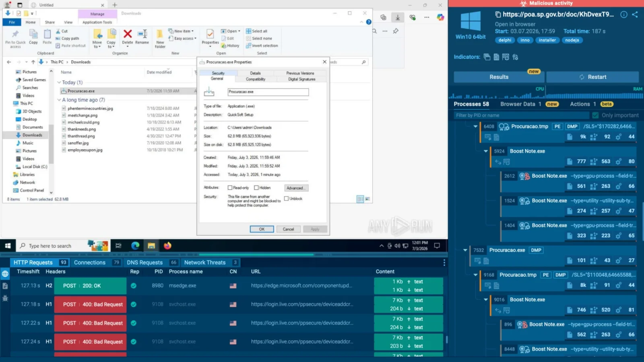Switch to the Connections tab
The height and width of the screenshot is (362, 644).
tap(97, 262)
